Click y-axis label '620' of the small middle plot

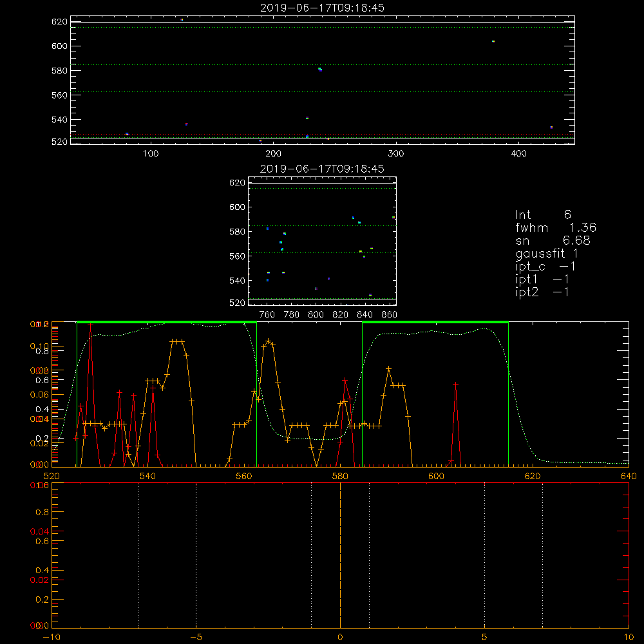point(238,183)
